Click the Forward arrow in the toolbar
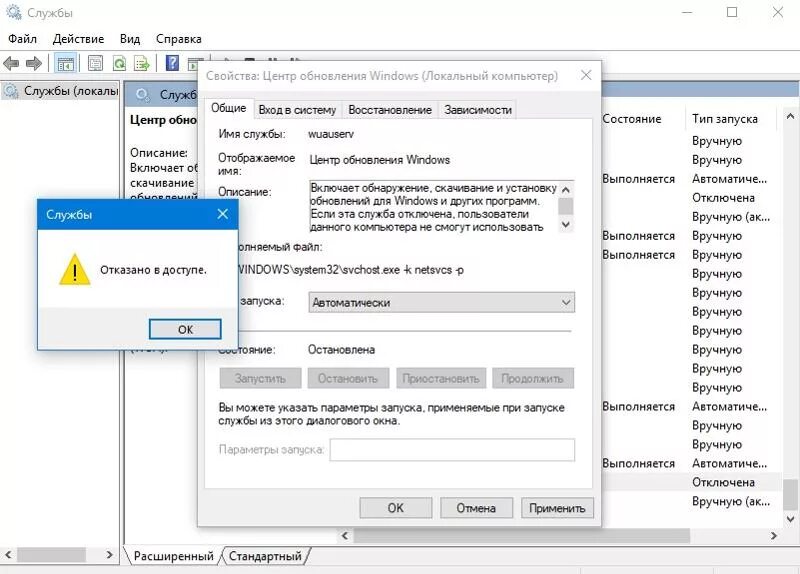The height and width of the screenshot is (574, 800). [x=34, y=64]
